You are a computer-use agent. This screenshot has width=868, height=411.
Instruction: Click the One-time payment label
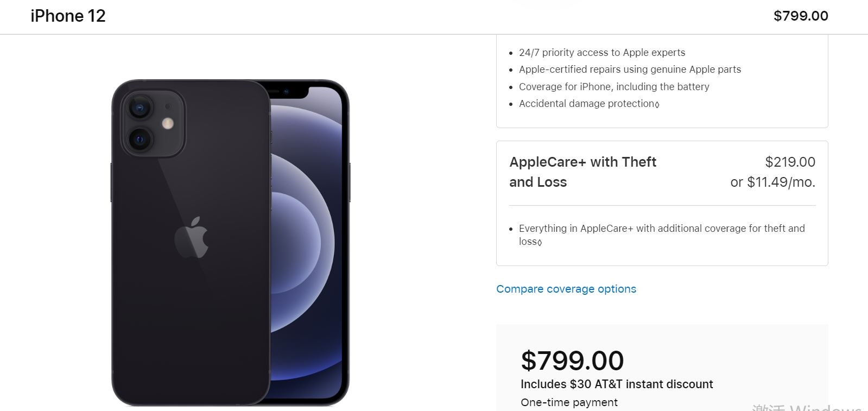[x=569, y=402]
